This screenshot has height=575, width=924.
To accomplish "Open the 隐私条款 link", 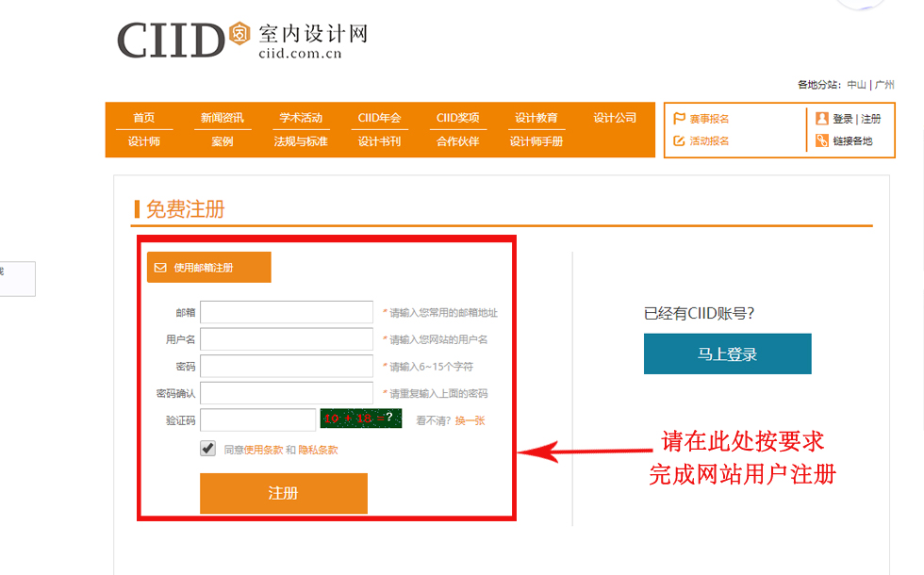I will point(319,451).
